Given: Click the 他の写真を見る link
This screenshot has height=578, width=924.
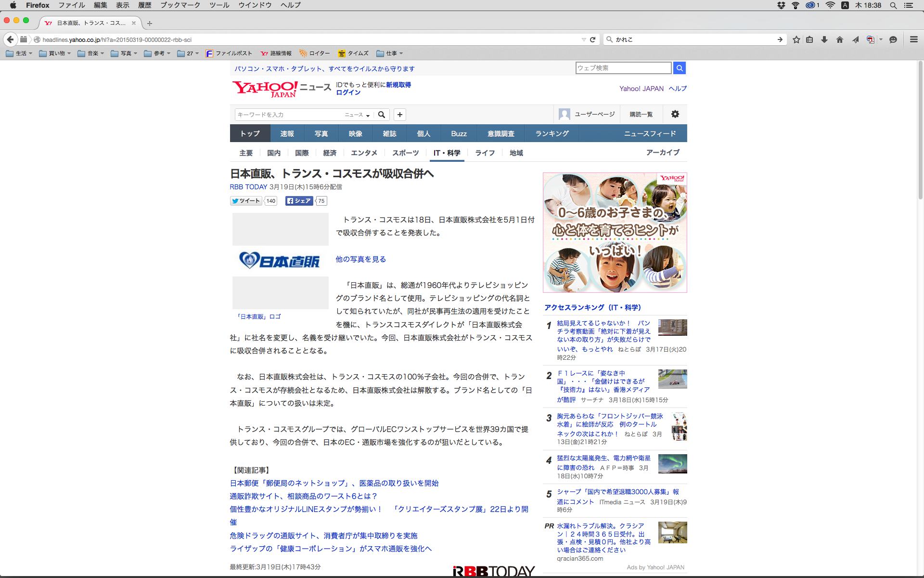Looking at the screenshot, I should pos(360,259).
